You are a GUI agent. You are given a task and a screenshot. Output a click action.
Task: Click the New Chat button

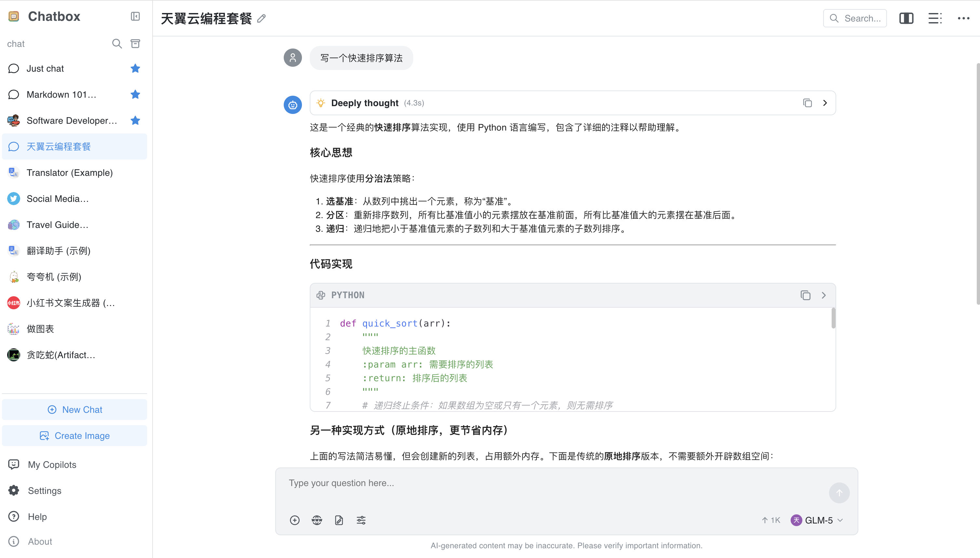(75, 410)
